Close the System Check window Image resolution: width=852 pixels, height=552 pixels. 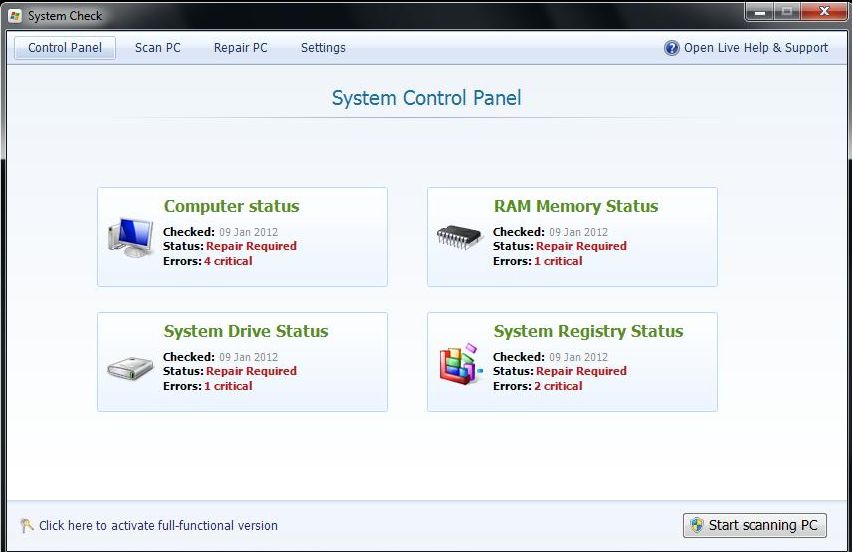coord(823,12)
